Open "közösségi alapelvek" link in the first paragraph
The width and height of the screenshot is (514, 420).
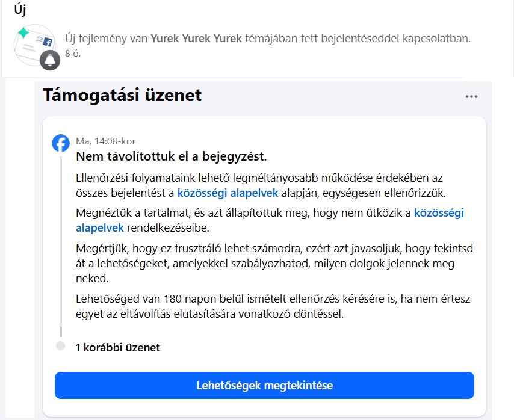(228, 193)
